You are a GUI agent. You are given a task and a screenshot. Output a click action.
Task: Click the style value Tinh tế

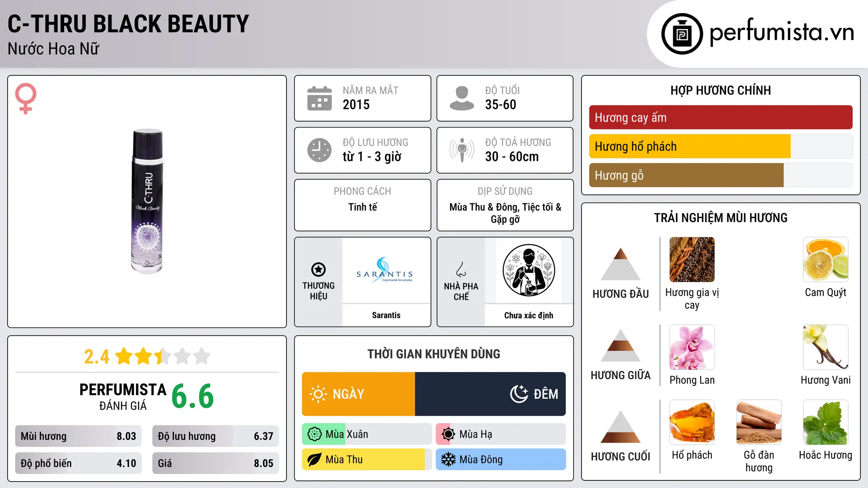click(362, 207)
